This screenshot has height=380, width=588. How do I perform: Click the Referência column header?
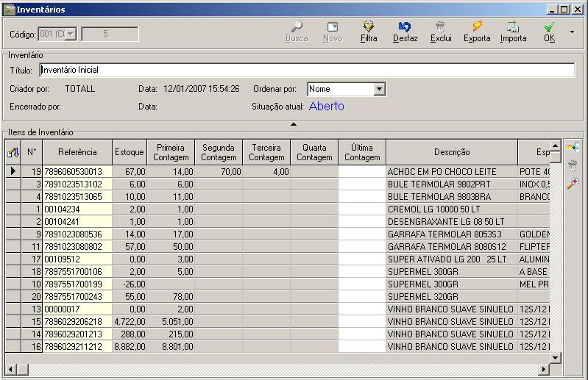coord(77,152)
